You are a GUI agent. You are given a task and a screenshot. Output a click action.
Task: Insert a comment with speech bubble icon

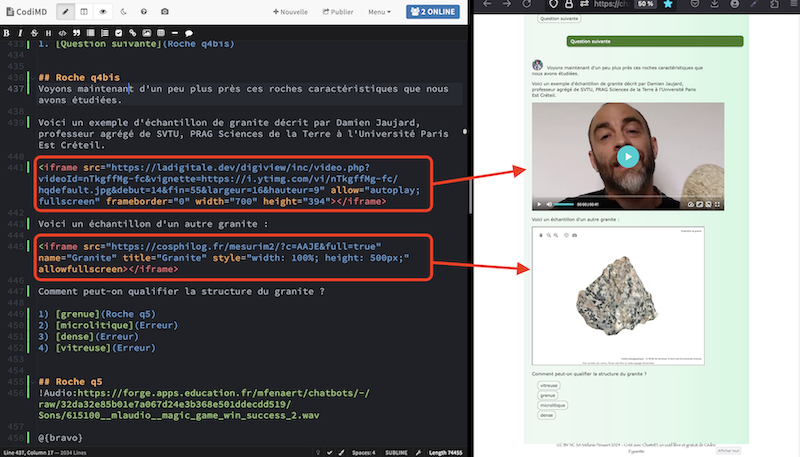coord(189,33)
